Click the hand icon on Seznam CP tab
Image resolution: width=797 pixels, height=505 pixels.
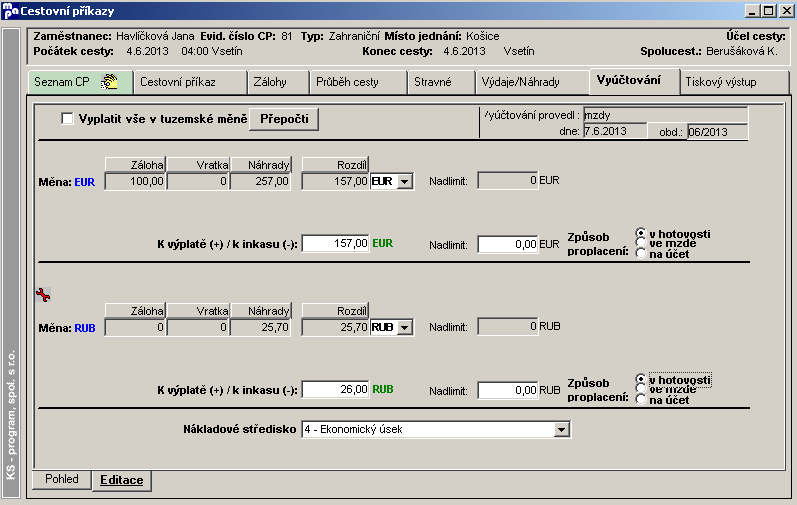click(x=109, y=82)
